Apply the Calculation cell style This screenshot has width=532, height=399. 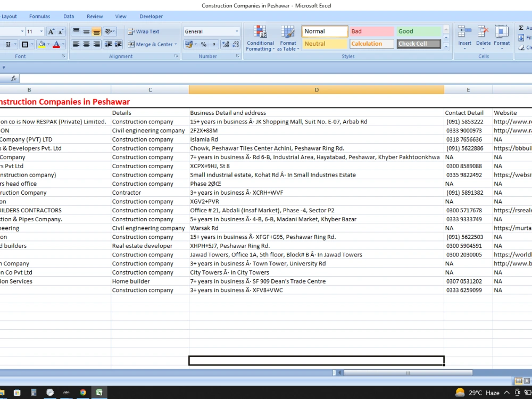[x=372, y=44]
